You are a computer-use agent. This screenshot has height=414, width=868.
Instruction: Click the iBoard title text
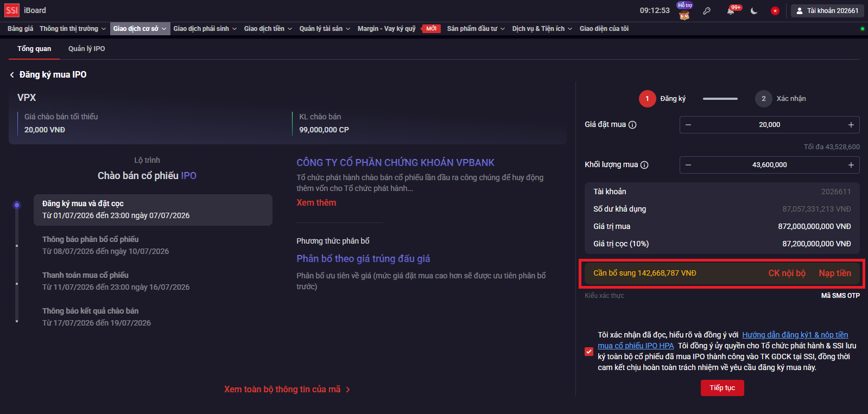35,10
